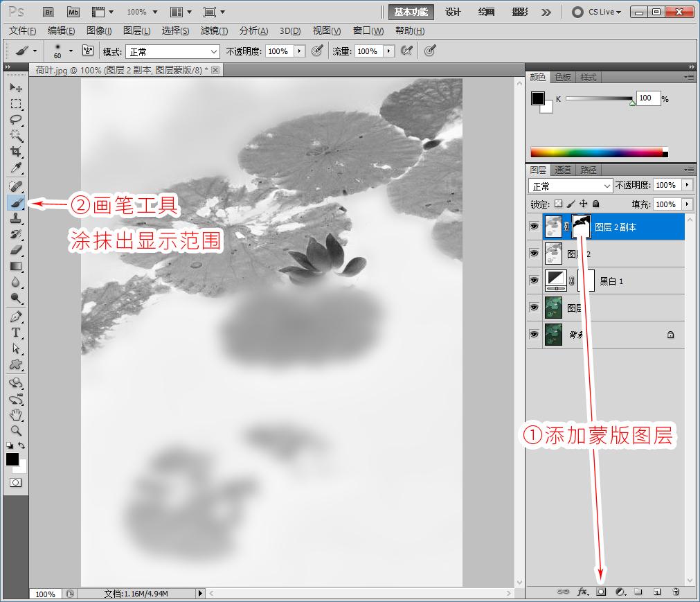700x602 pixels.
Task: Select the Brush tool in toolbox
Action: 16,203
